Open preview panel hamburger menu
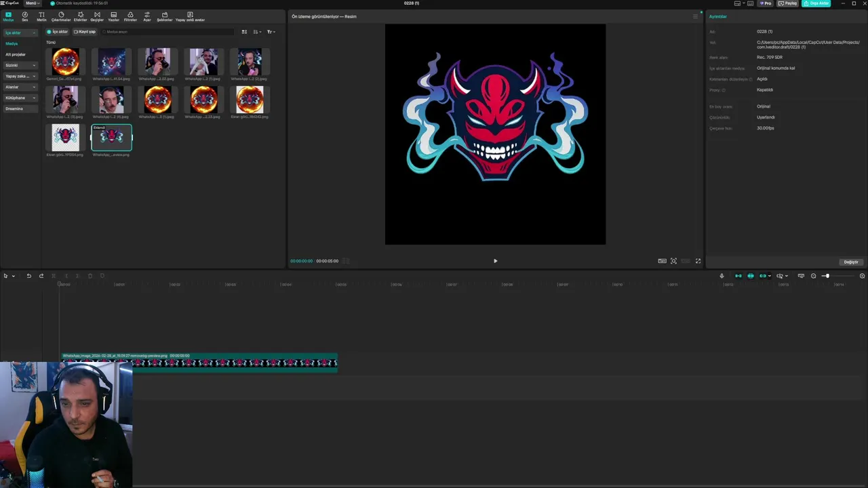Screen dimensions: 868x488 tap(695, 16)
